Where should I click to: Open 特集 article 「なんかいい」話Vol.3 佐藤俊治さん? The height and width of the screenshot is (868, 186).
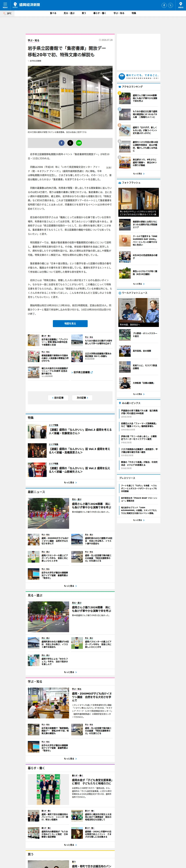70,431
